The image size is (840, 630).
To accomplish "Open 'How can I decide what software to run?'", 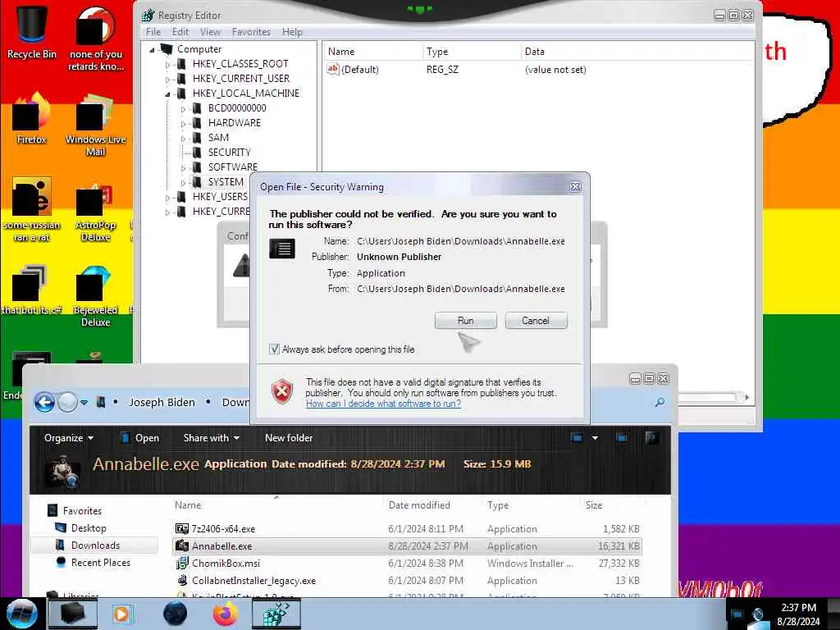I will pyautogui.click(x=383, y=404).
